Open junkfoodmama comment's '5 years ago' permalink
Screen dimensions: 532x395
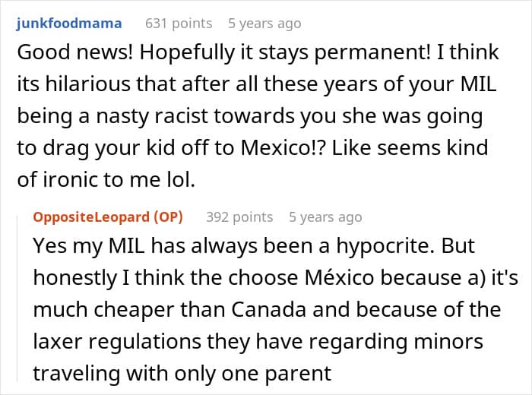[x=264, y=24]
